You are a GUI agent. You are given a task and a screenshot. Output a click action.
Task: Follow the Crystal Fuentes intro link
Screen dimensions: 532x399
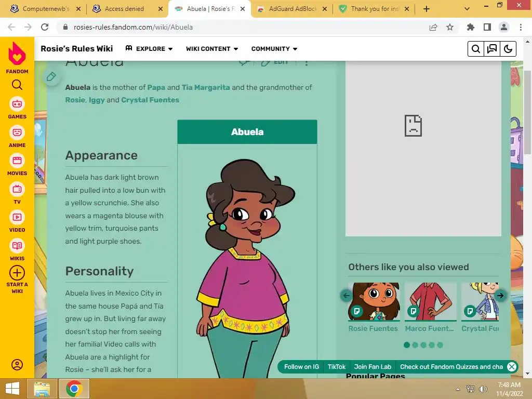pos(150,100)
